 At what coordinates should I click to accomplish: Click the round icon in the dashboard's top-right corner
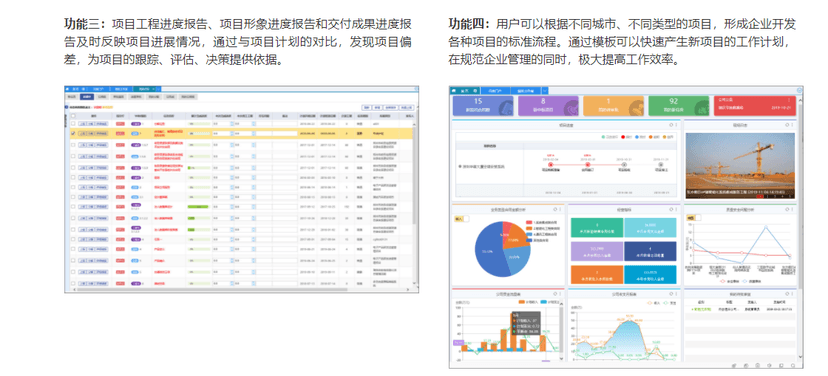[x=799, y=90]
